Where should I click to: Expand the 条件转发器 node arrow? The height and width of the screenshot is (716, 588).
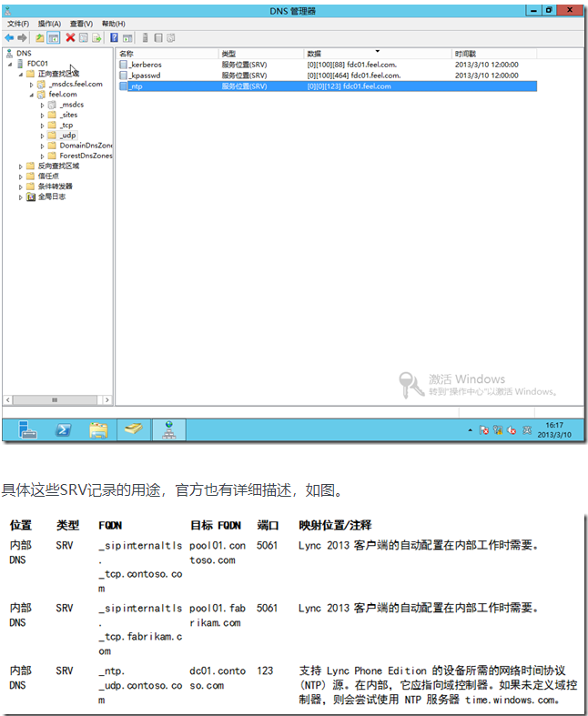coord(21,187)
